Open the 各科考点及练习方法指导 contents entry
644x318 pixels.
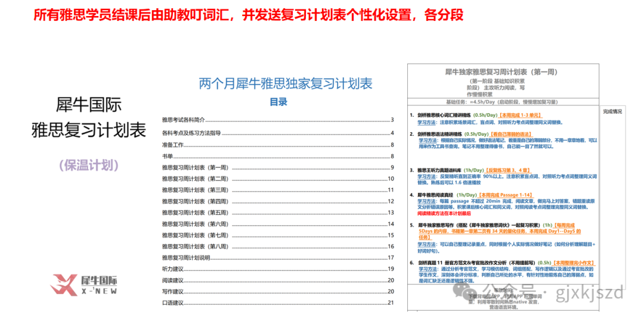click(x=278, y=133)
